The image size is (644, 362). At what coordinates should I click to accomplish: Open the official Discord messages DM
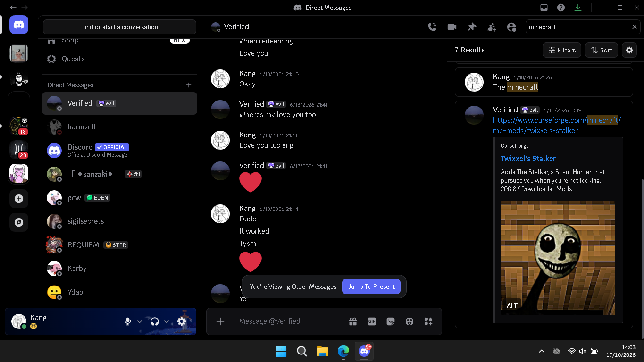(119, 150)
